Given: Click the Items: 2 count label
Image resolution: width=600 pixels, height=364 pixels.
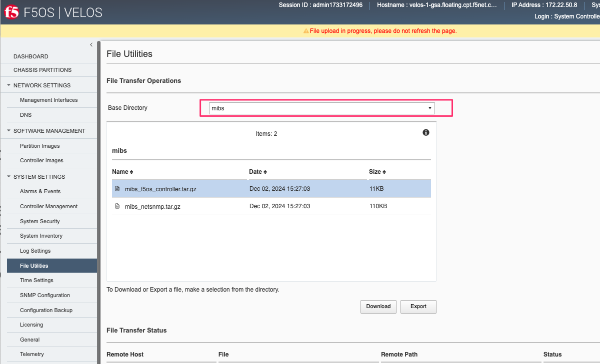Looking at the screenshot, I should [266, 134].
